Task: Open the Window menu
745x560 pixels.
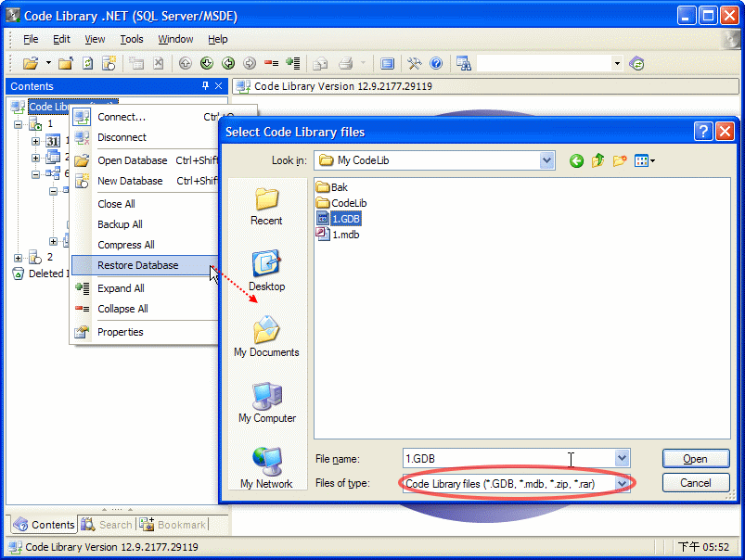Action: [175, 39]
